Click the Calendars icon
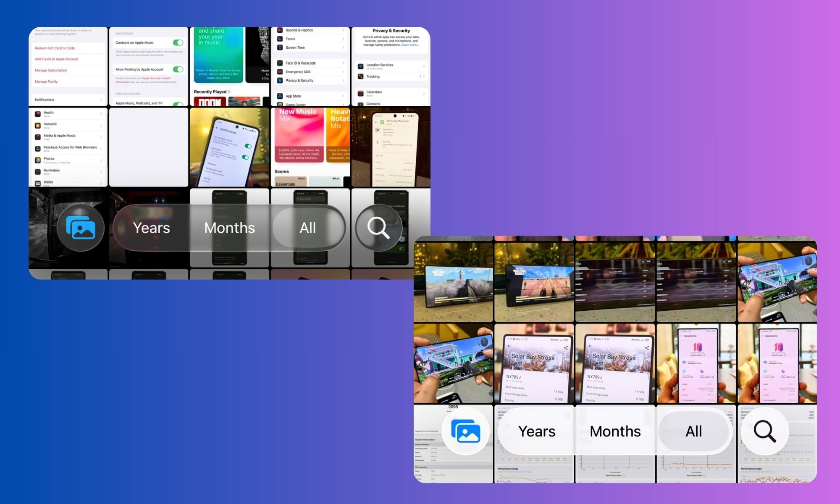Screen dimensions: 840x504 pyautogui.click(x=360, y=93)
